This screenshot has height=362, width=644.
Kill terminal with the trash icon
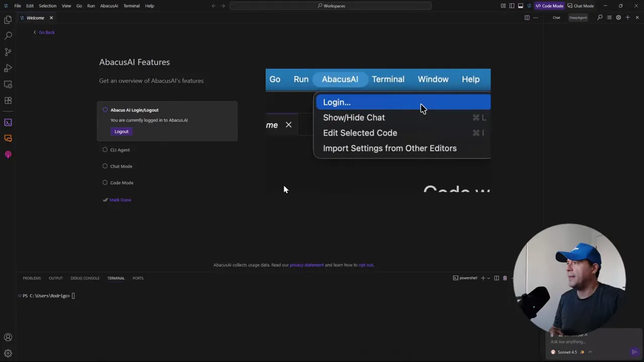point(505,278)
